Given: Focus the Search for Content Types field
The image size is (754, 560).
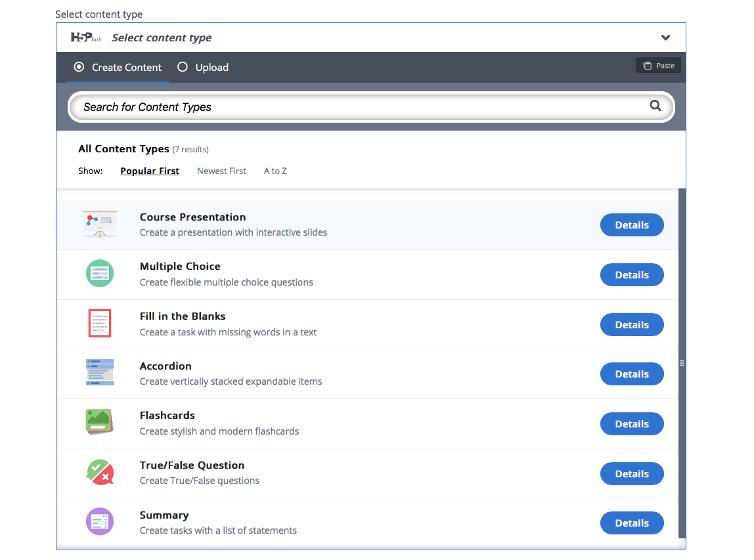Looking at the screenshot, I should point(370,107).
